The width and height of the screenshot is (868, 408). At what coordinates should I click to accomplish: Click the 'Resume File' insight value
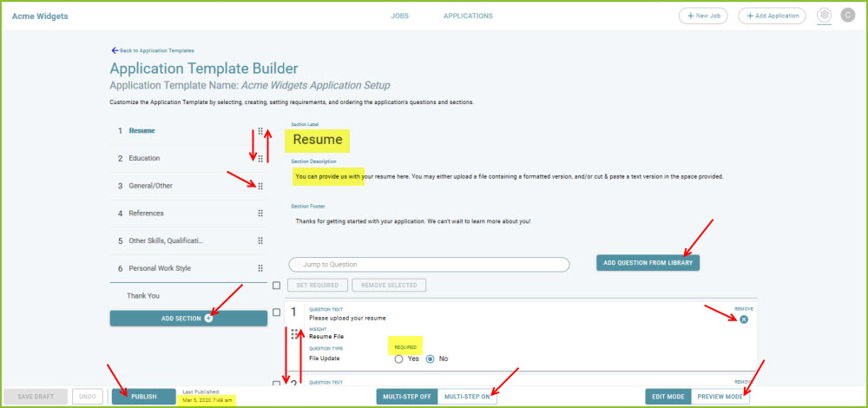pos(326,337)
